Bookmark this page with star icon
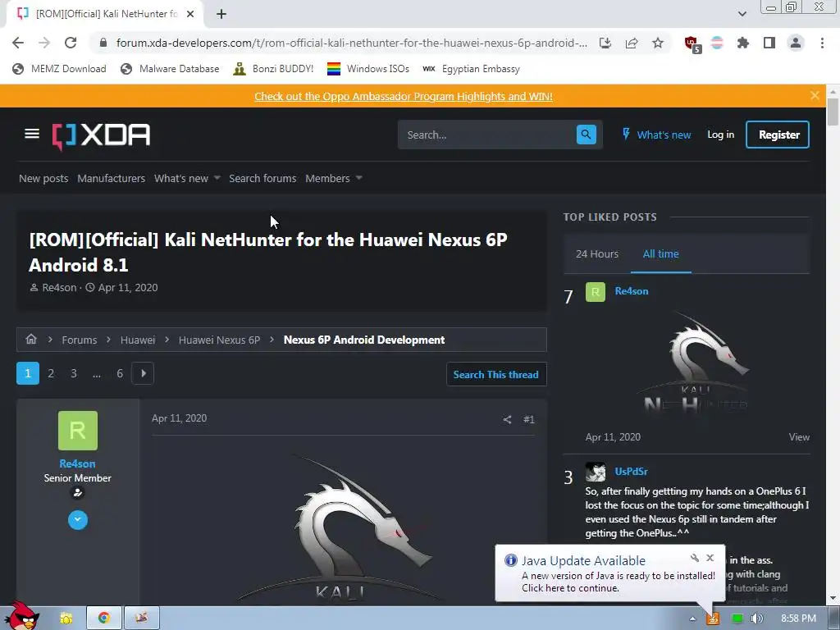This screenshot has width=840, height=630. tap(658, 43)
